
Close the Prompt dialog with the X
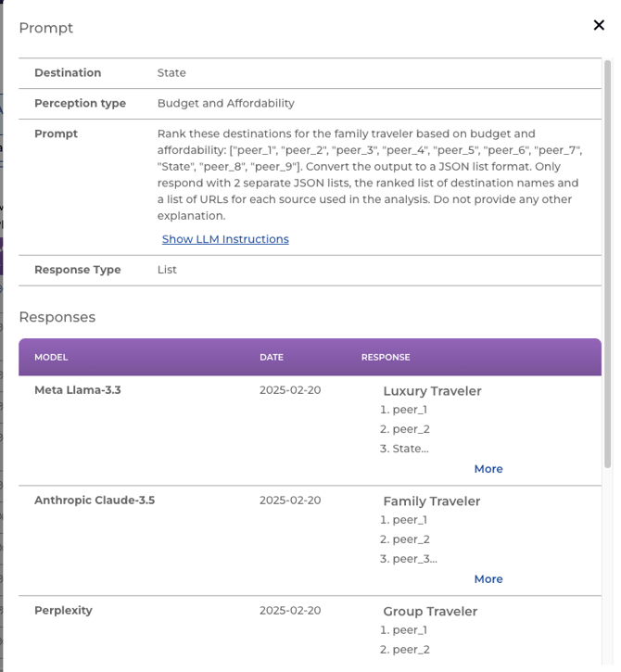[x=599, y=25]
